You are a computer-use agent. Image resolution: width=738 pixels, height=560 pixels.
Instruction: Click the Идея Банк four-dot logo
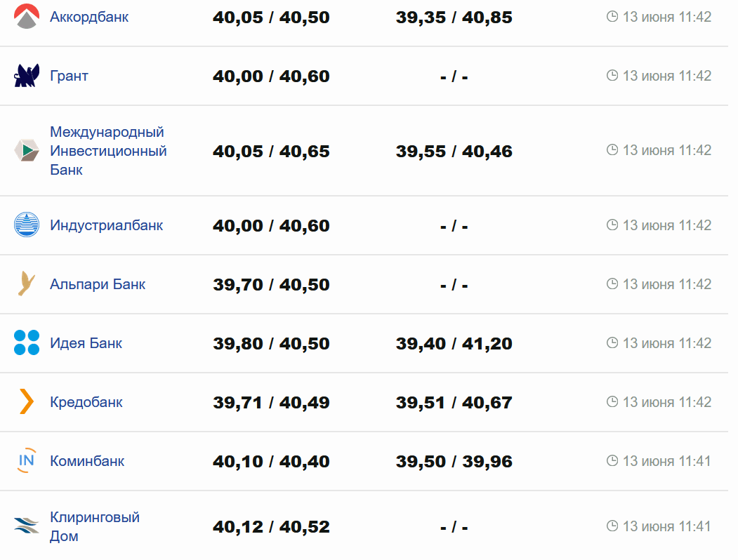click(x=27, y=343)
